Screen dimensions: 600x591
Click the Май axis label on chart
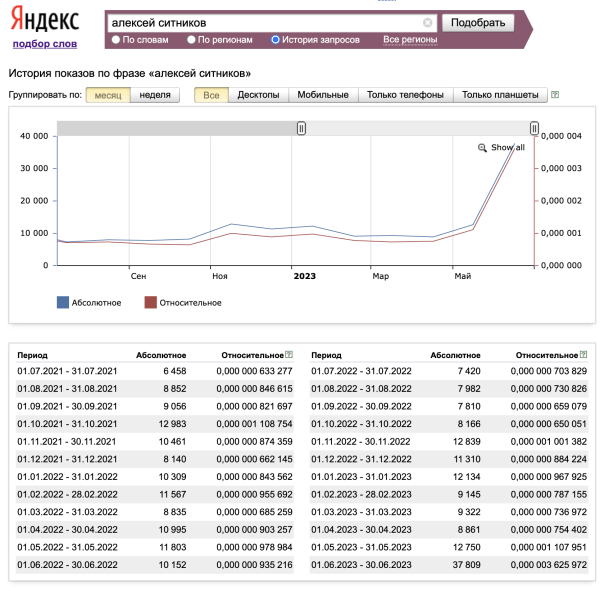463,276
